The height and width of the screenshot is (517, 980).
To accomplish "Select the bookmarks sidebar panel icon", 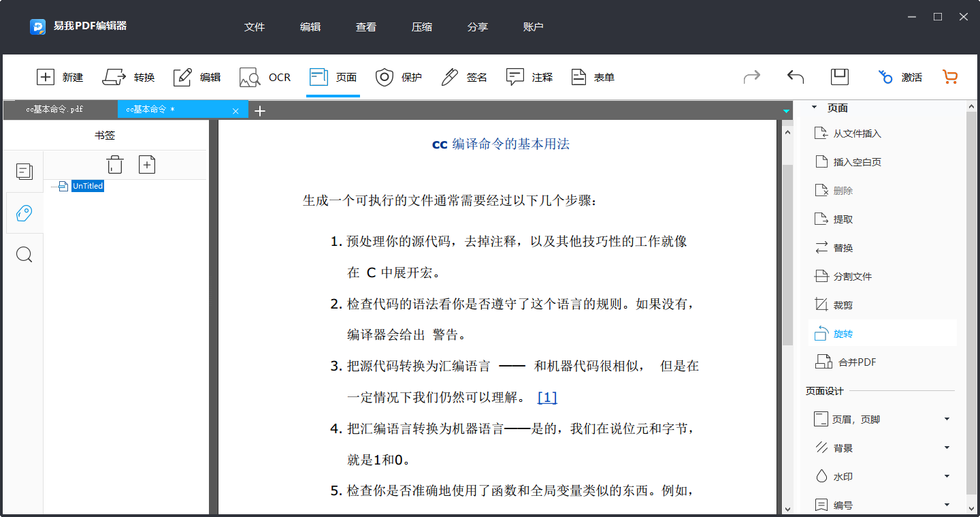I will (24, 213).
